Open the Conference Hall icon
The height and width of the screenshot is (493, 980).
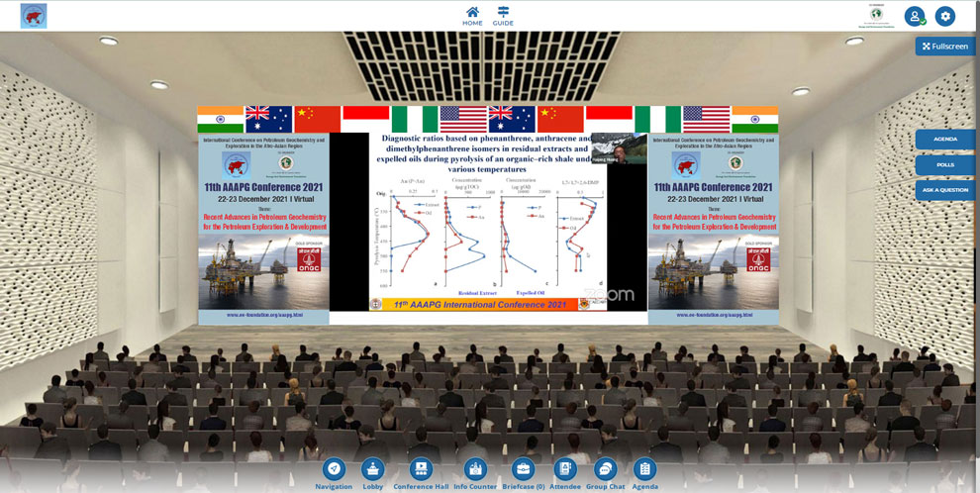421,469
